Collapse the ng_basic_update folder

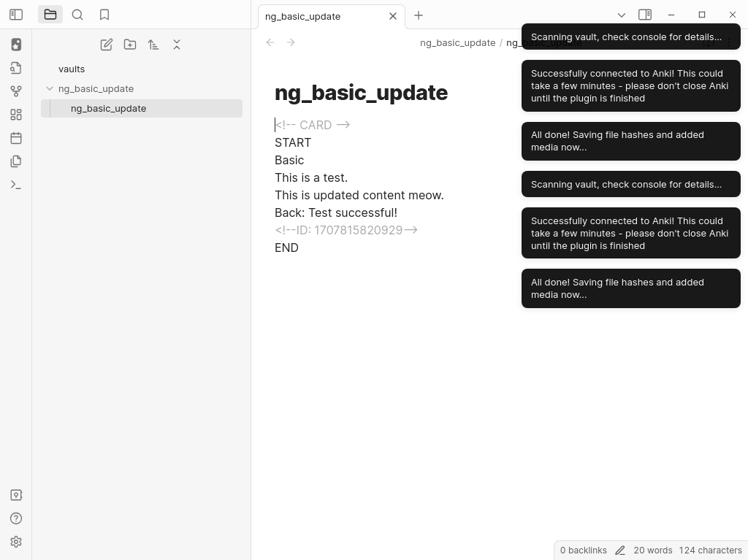point(50,88)
